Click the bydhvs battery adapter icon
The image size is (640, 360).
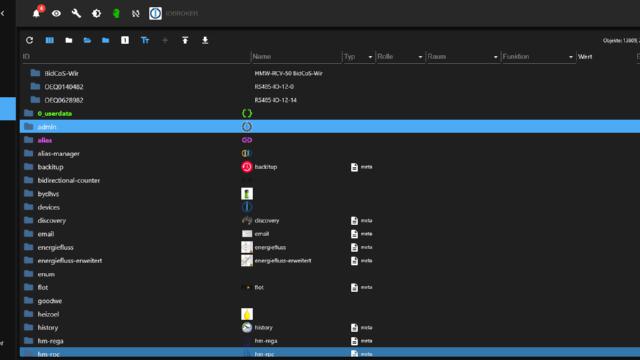[247, 194]
